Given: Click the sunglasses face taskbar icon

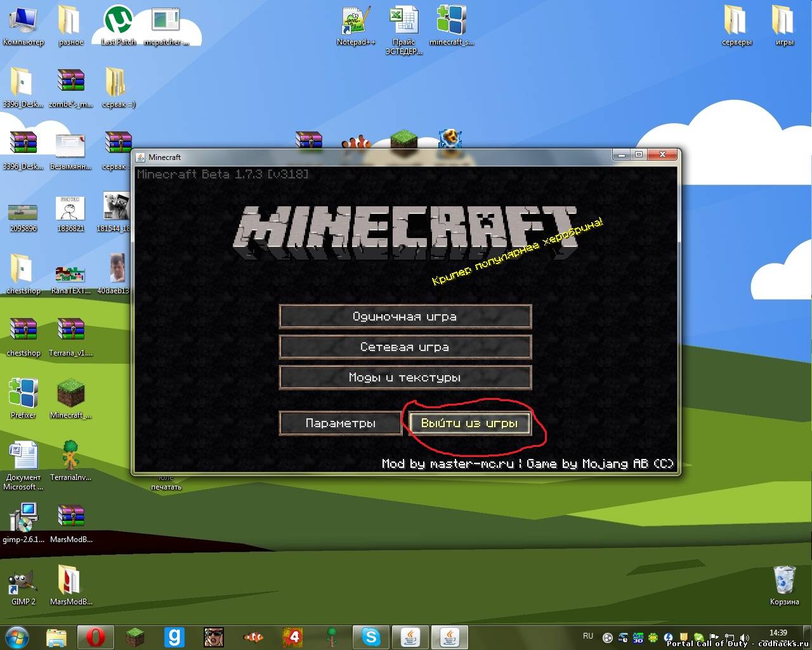Looking at the screenshot, I should click(214, 637).
